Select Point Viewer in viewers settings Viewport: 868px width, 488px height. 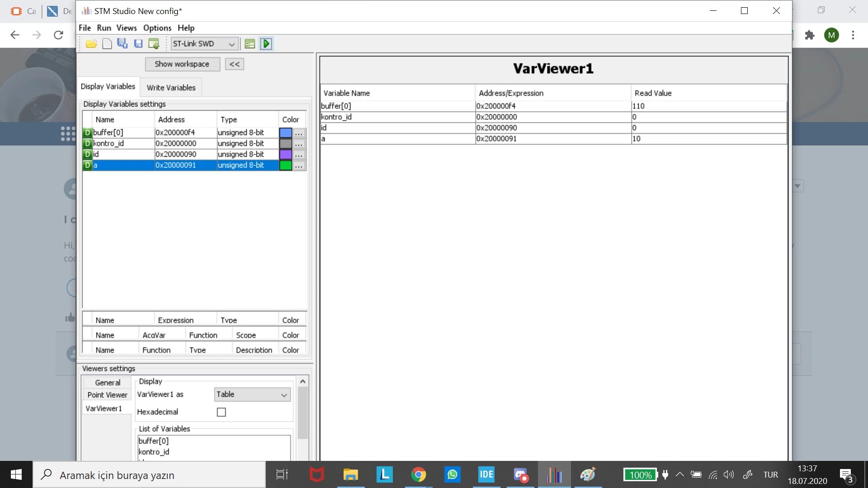pos(108,395)
